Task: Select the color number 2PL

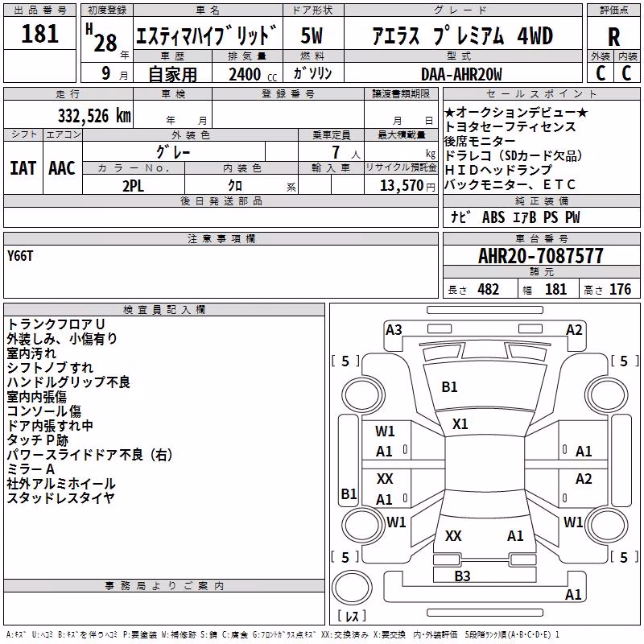Action: coord(134,186)
